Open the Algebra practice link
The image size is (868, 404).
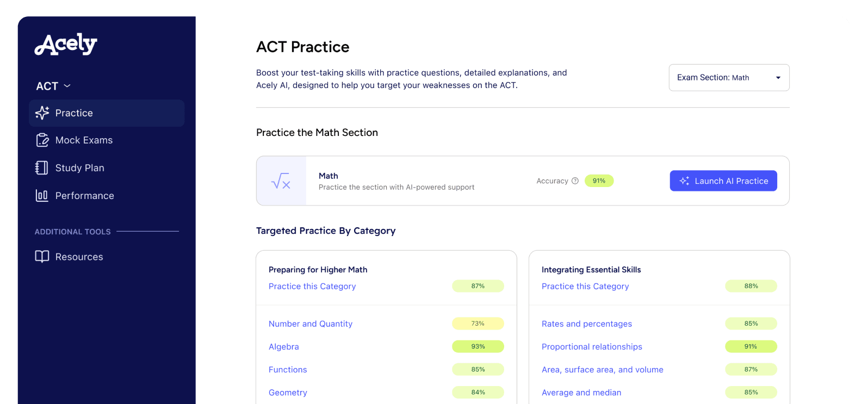284,346
